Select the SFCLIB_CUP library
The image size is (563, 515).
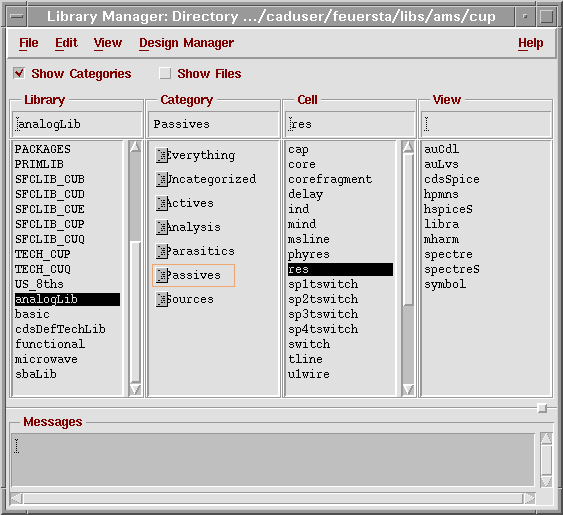50,224
